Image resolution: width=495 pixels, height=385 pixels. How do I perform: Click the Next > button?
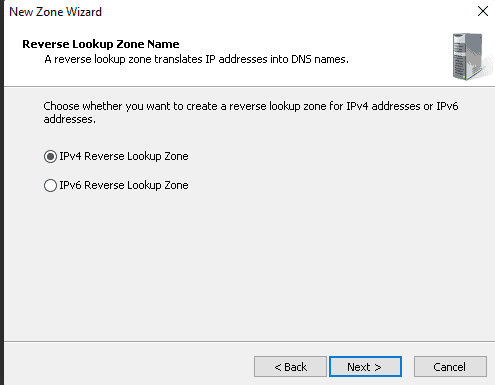[365, 367]
